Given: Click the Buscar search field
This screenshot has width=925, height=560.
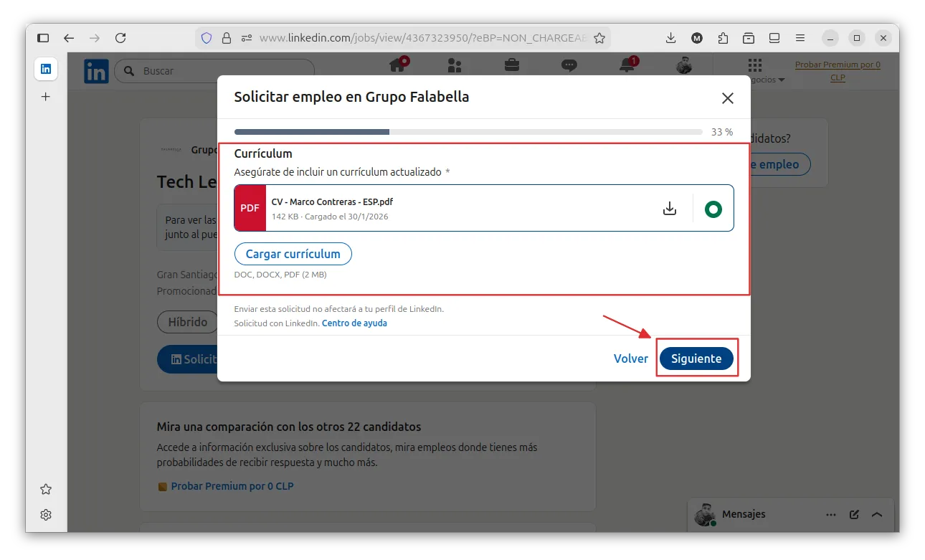Looking at the screenshot, I should (215, 71).
